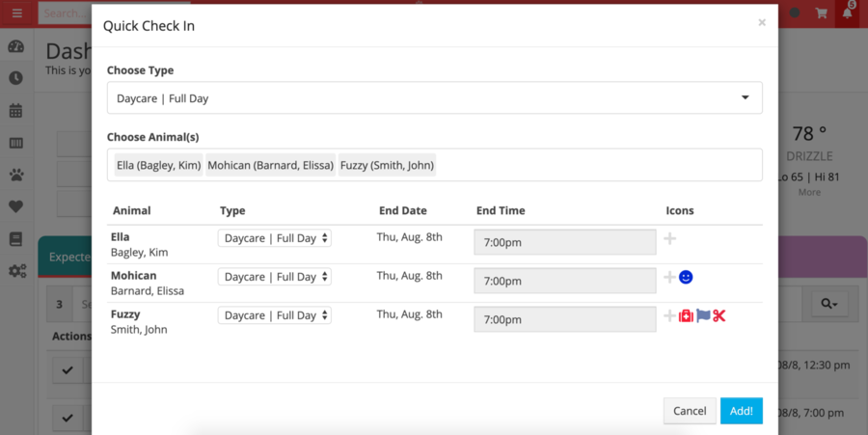This screenshot has height=435, width=868.
Task: Click the blue smiley icon for Mohican
Action: click(686, 277)
